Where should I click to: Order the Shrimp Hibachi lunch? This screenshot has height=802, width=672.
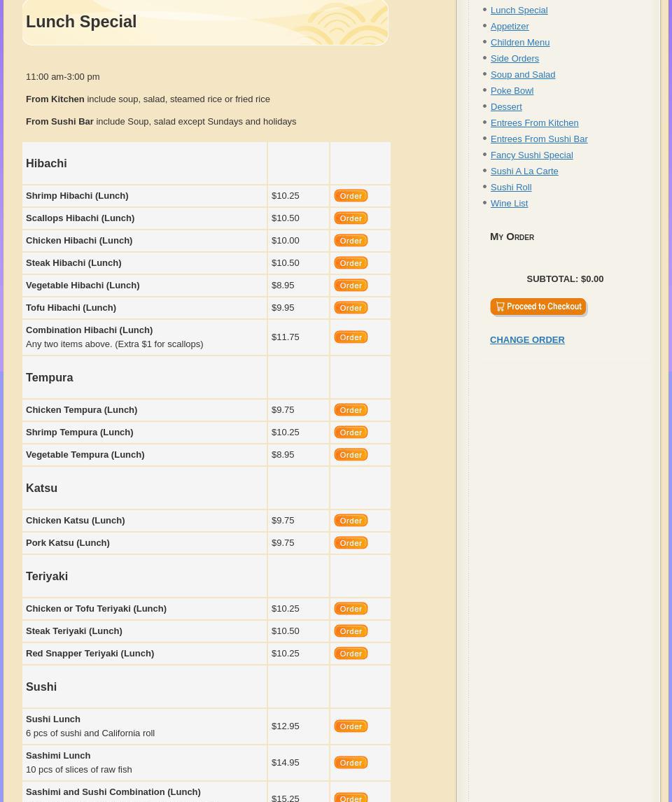pos(351,196)
